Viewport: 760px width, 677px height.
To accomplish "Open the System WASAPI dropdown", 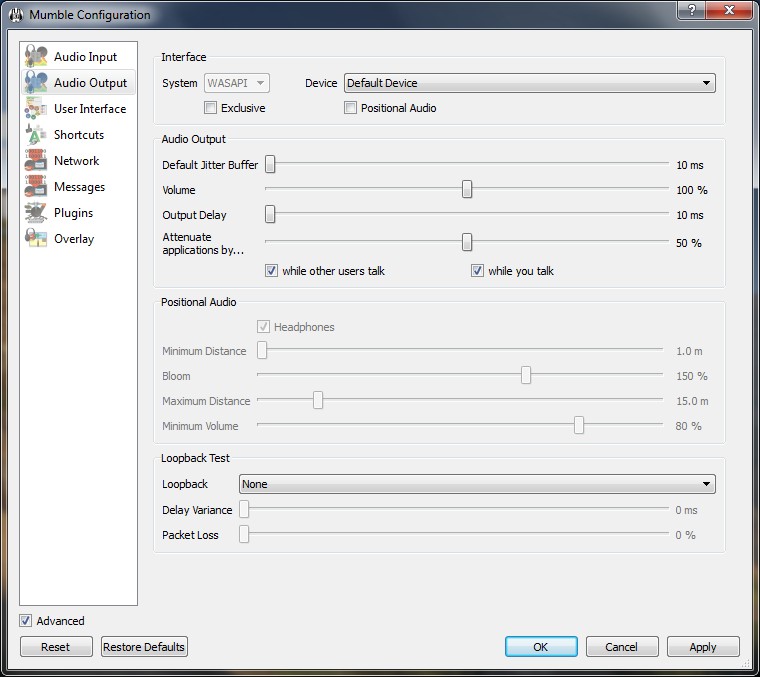I will [237, 83].
